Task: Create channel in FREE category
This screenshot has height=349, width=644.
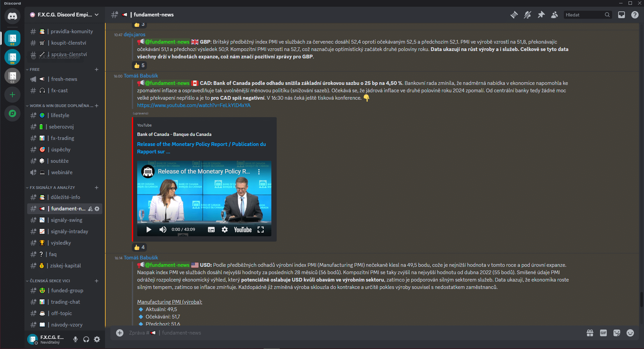Action: tap(97, 69)
